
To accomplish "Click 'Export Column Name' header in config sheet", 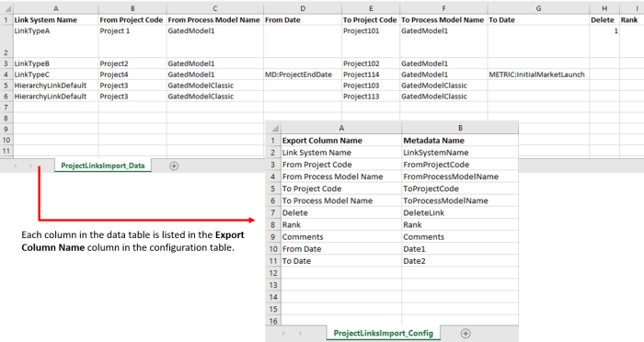I will coord(341,141).
